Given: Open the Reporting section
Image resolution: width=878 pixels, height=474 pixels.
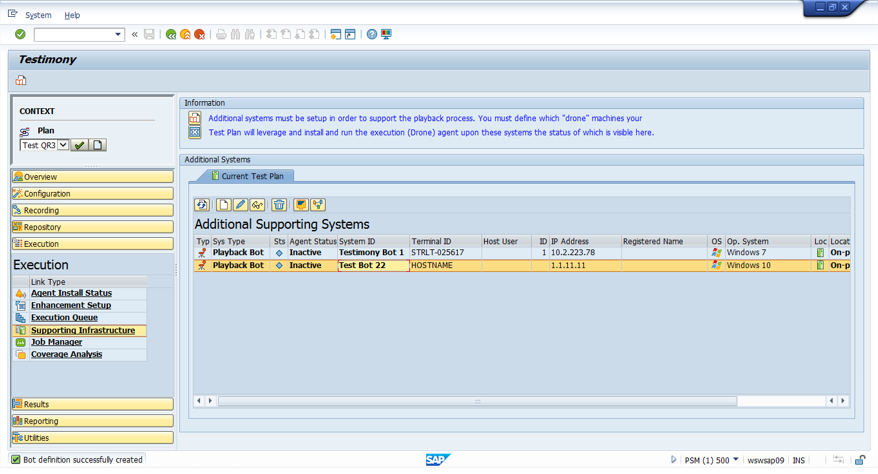Looking at the screenshot, I should 92,421.
